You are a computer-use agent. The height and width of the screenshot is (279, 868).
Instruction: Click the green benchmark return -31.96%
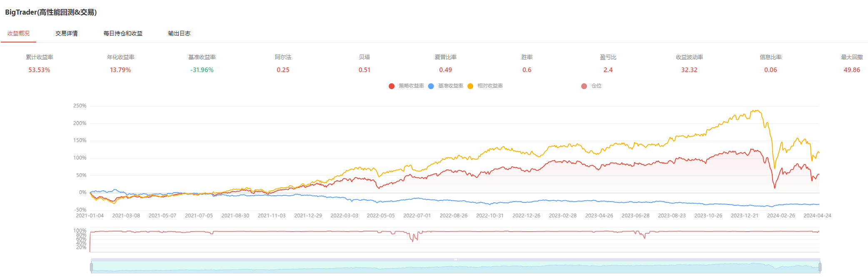pyautogui.click(x=202, y=70)
